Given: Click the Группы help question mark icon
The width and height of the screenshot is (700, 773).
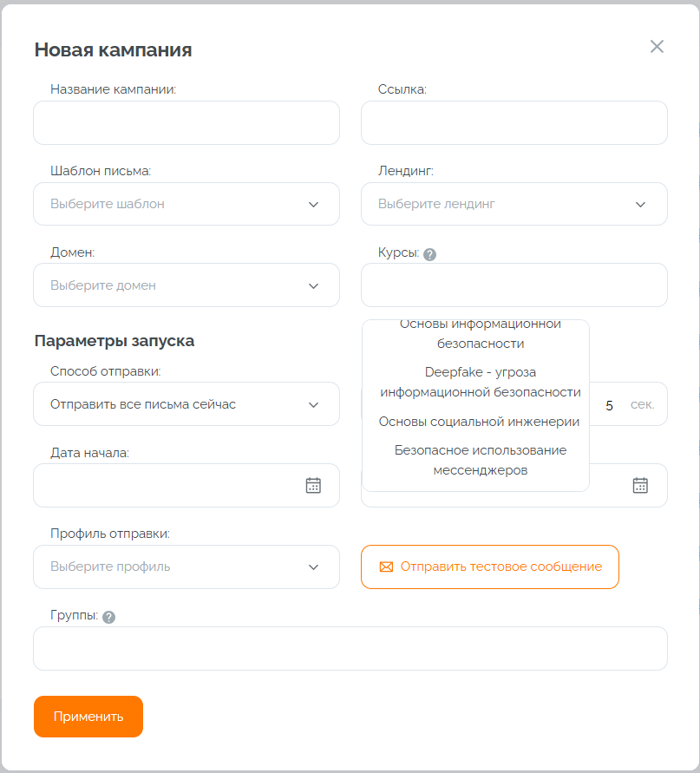Looking at the screenshot, I should pyautogui.click(x=108, y=618).
